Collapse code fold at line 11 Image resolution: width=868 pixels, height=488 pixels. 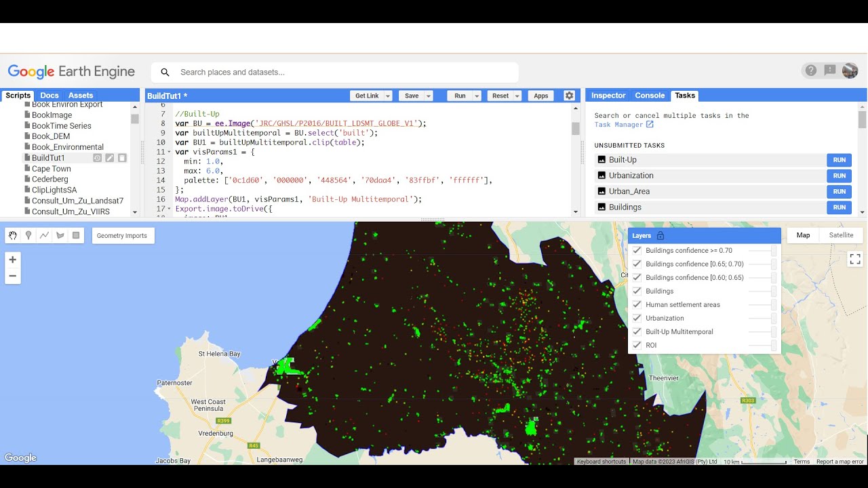pos(169,152)
